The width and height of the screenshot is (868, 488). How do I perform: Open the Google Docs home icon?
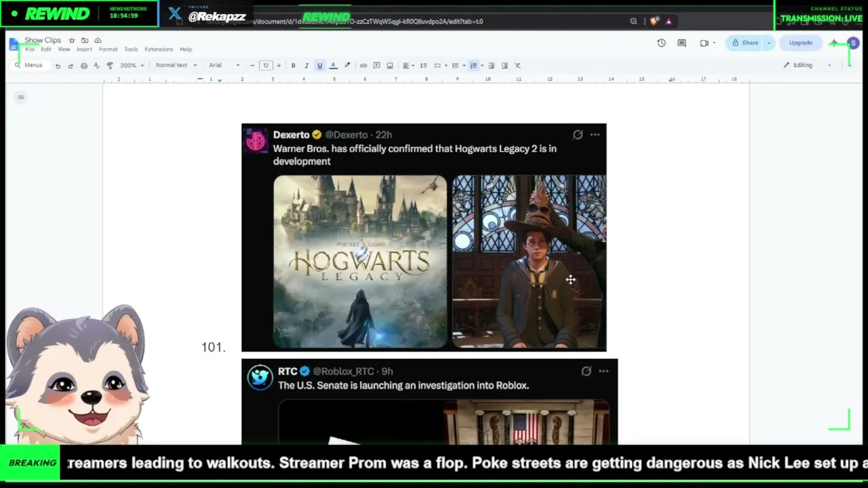(x=14, y=45)
